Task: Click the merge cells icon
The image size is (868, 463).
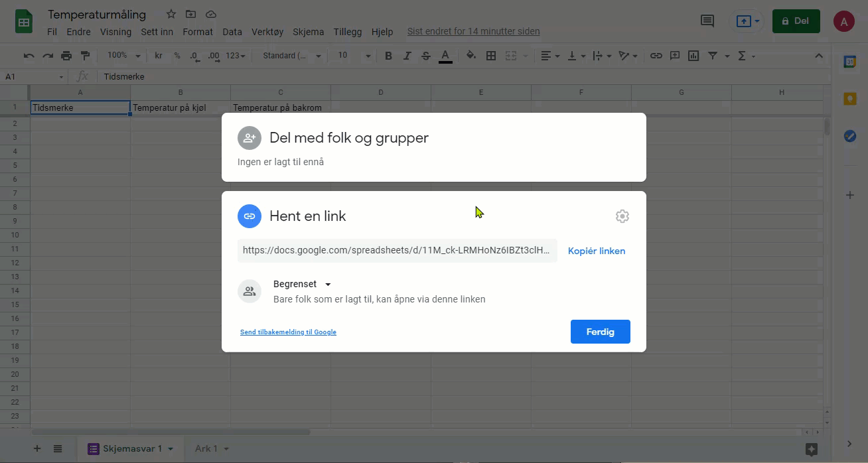Action: pos(511,56)
